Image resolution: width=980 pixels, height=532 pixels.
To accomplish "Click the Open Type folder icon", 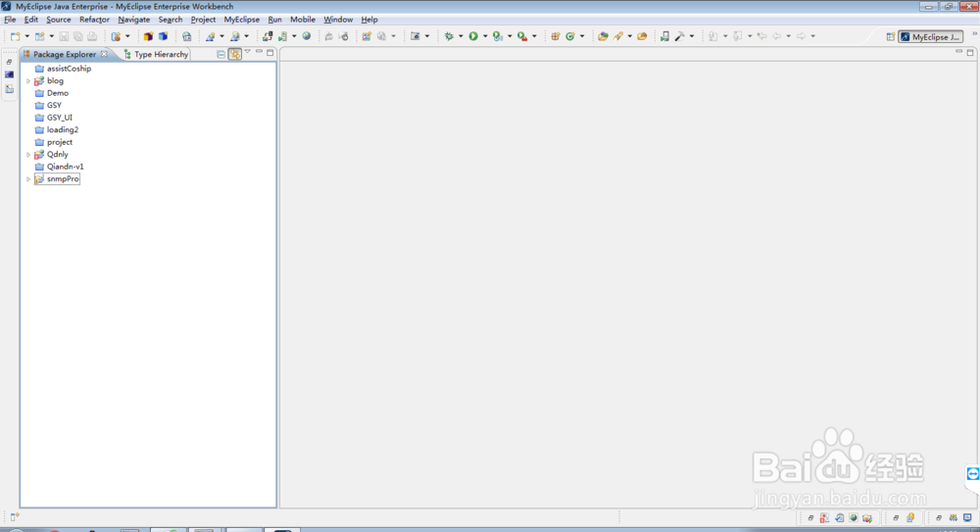I will (x=603, y=36).
